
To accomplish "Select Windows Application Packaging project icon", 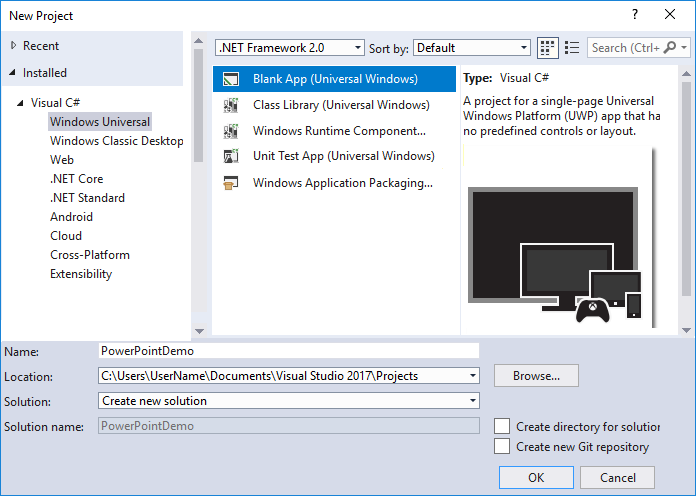I will [231, 183].
